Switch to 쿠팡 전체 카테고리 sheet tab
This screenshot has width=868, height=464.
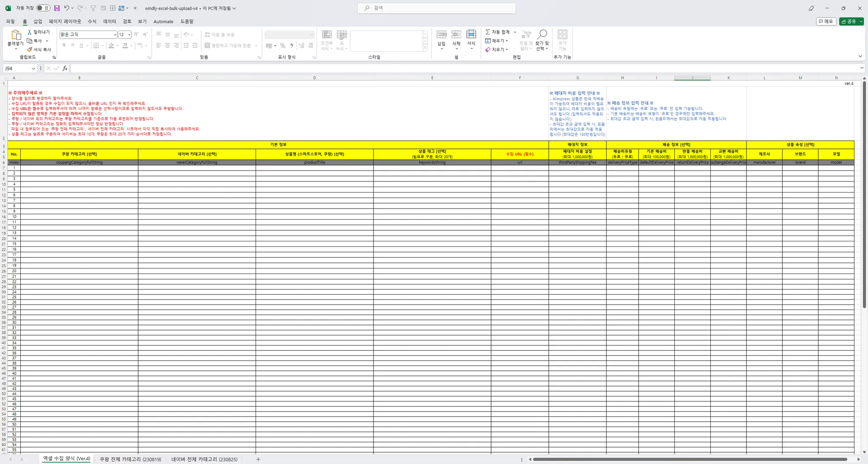[x=130, y=459]
